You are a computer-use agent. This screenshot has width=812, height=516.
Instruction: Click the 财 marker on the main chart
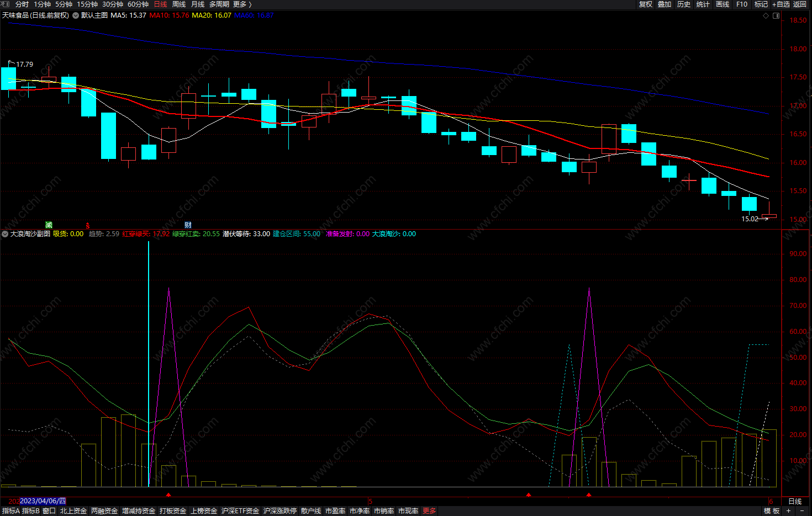click(188, 225)
